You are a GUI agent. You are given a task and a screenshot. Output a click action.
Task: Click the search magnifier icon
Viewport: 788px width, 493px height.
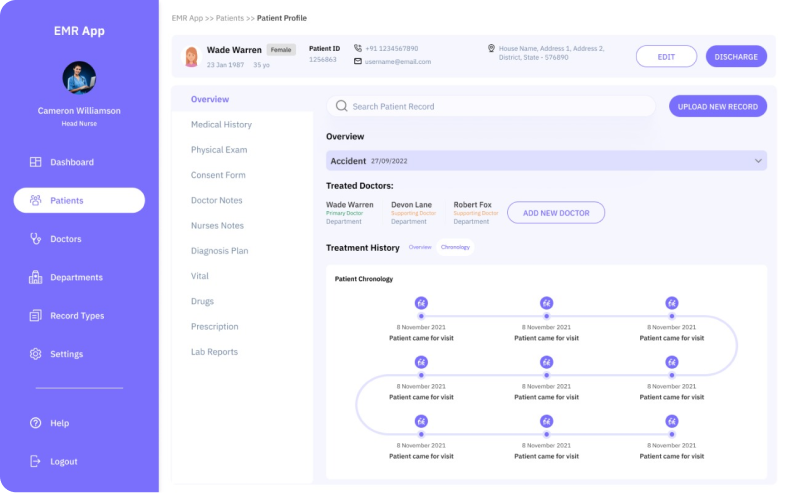point(341,106)
